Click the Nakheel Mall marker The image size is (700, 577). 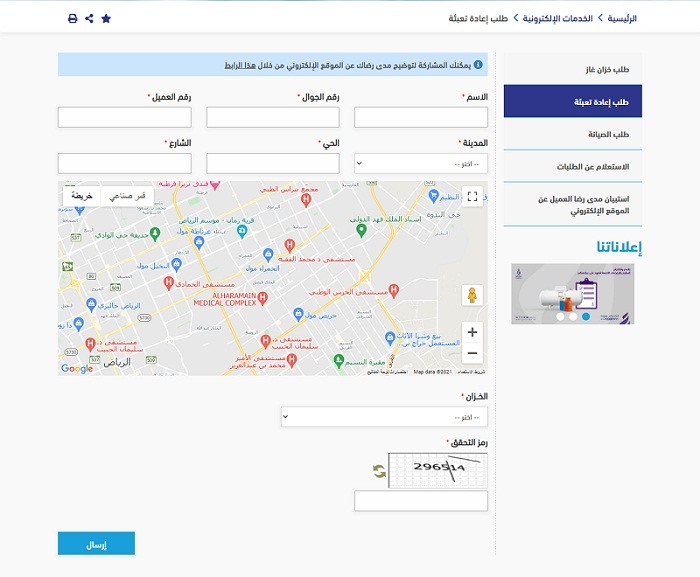[x=176, y=265]
